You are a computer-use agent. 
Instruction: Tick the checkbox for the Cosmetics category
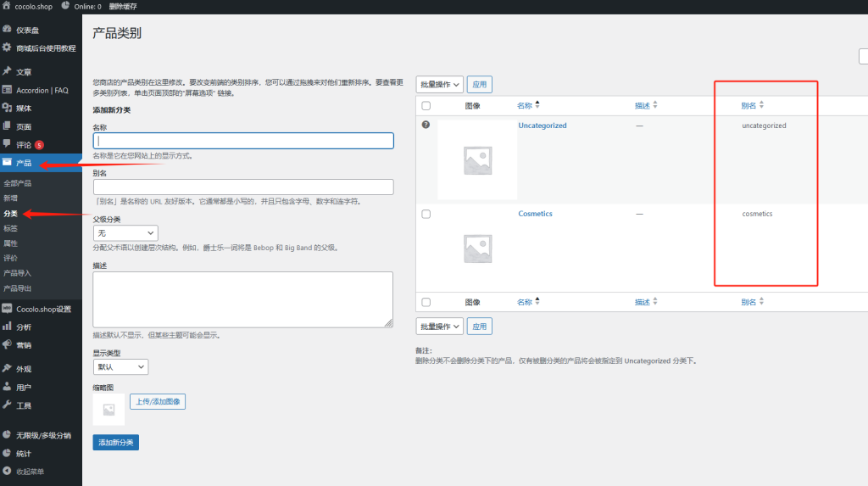coord(426,214)
